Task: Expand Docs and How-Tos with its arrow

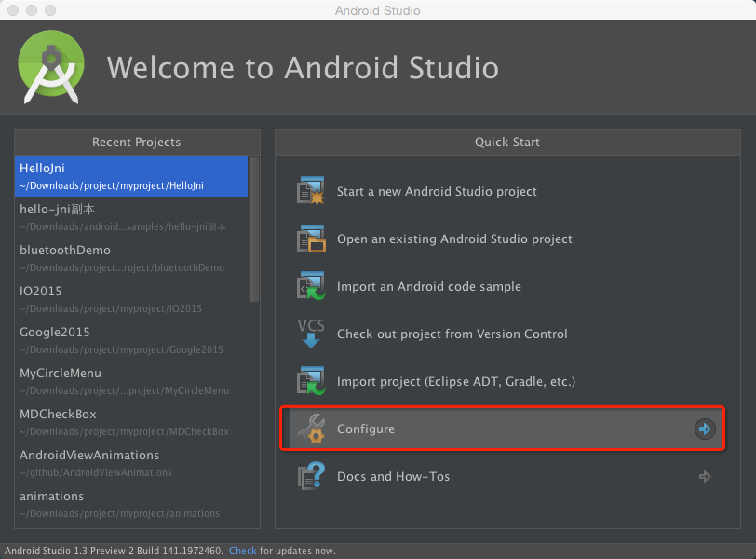Action: (x=705, y=476)
